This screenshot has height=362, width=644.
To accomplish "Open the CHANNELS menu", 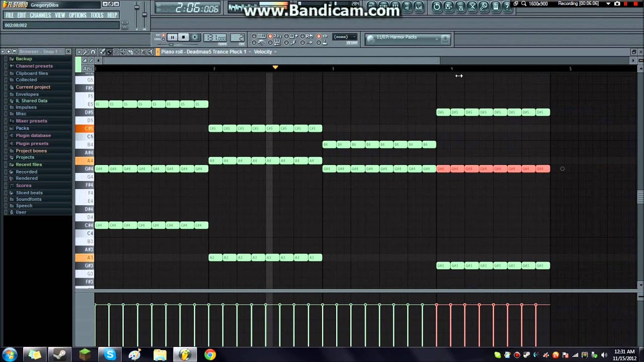I will [x=40, y=15].
